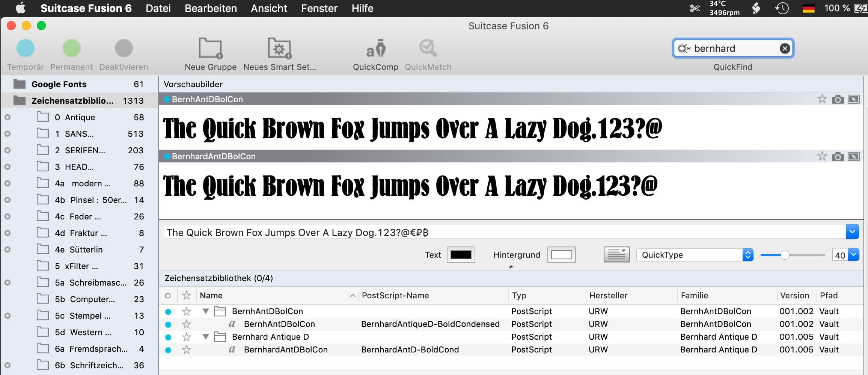
Task: Float preview icon for BernhAntDBolCon preview
Action: (x=854, y=99)
